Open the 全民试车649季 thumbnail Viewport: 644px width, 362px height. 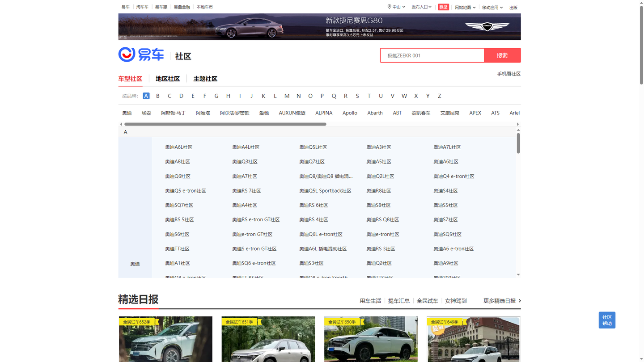[474, 339]
